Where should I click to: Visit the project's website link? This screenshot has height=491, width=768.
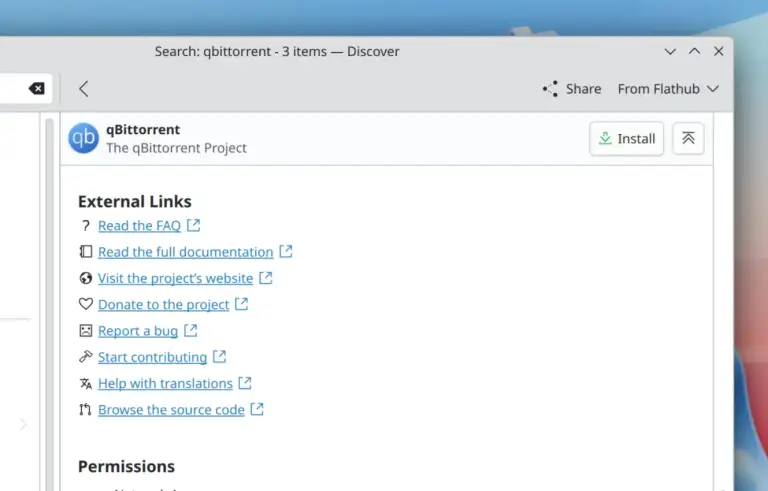(x=175, y=278)
